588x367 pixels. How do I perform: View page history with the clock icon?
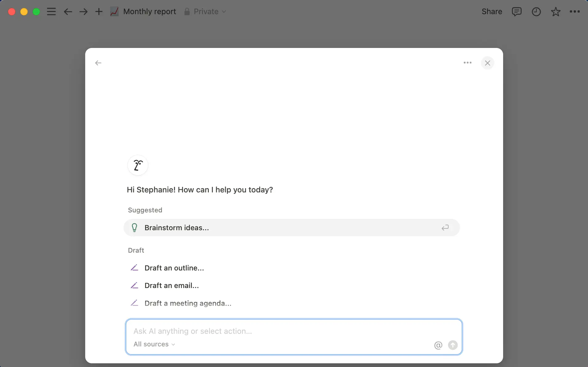click(536, 11)
